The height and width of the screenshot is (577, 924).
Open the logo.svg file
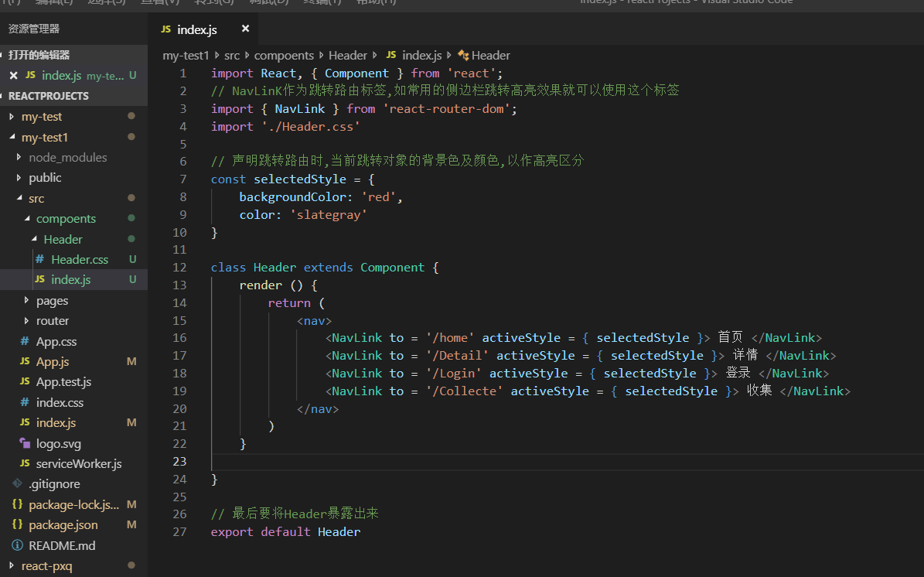(x=58, y=443)
